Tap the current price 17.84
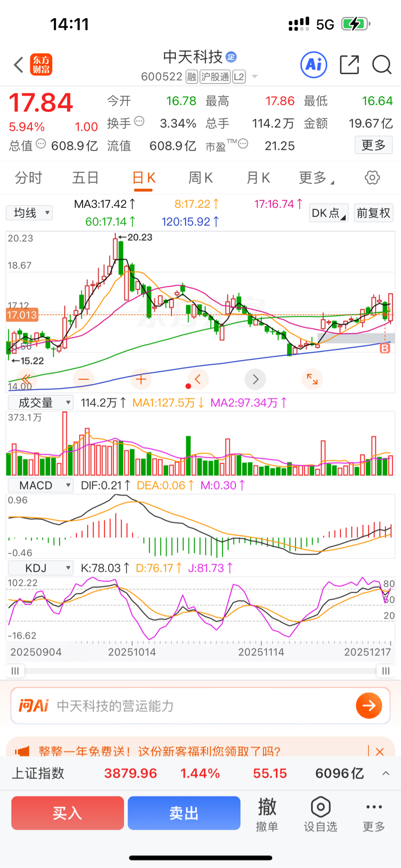Screen dimensions: 401x868 click(41, 103)
